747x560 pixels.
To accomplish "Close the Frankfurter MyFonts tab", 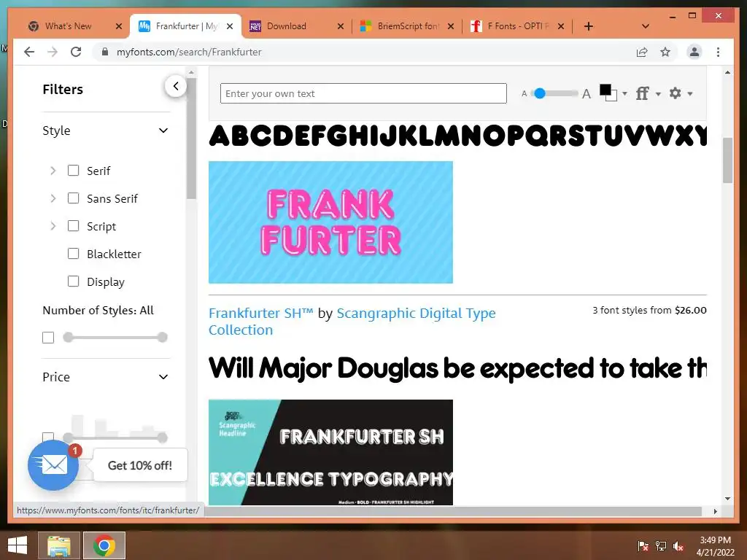I will pyautogui.click(x=230, y=26).
